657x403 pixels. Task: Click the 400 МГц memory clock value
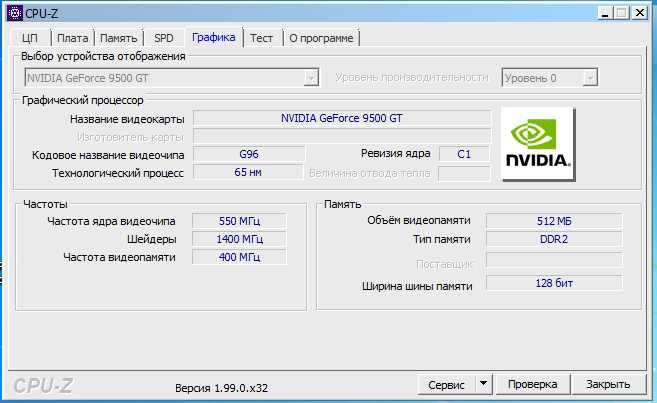click(x=239, y=257)
